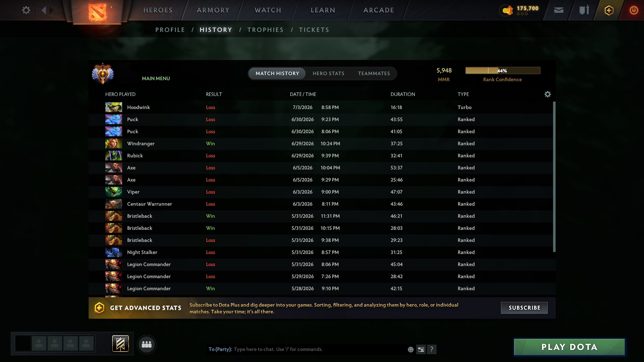
Task: Open the mail inbox icon
Action: click(x=559, y=10)
